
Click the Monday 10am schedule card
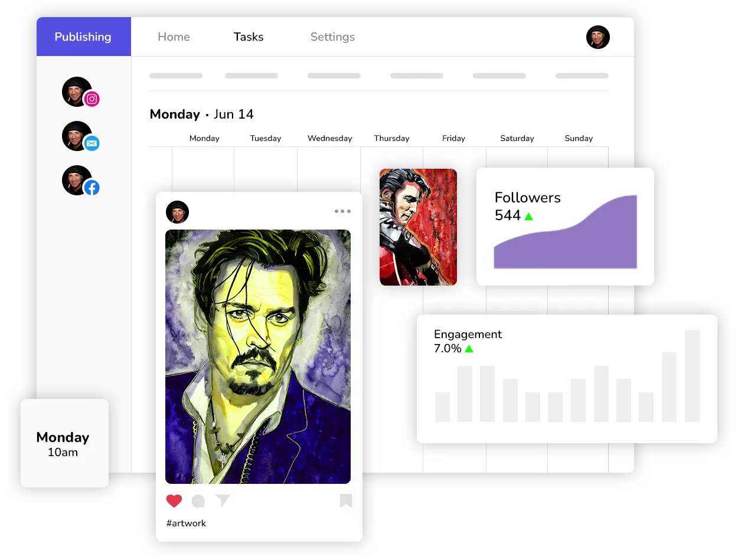point(64,443)
